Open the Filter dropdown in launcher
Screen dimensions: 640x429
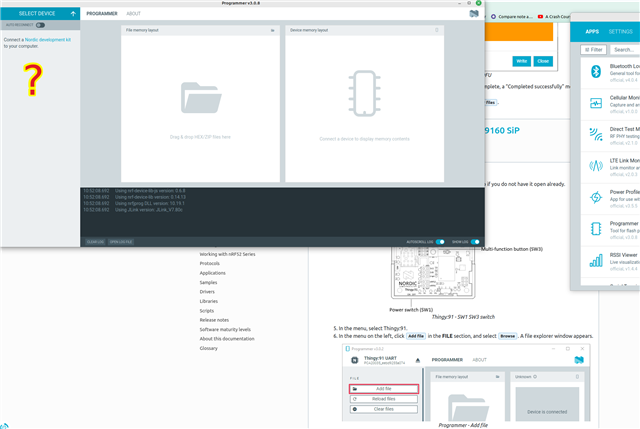point(593,50)
